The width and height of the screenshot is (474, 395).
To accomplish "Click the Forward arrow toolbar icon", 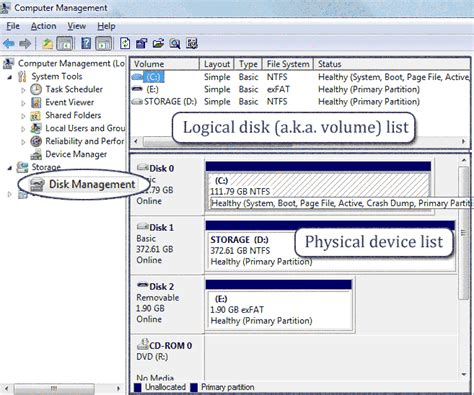I will coord(25,43).
